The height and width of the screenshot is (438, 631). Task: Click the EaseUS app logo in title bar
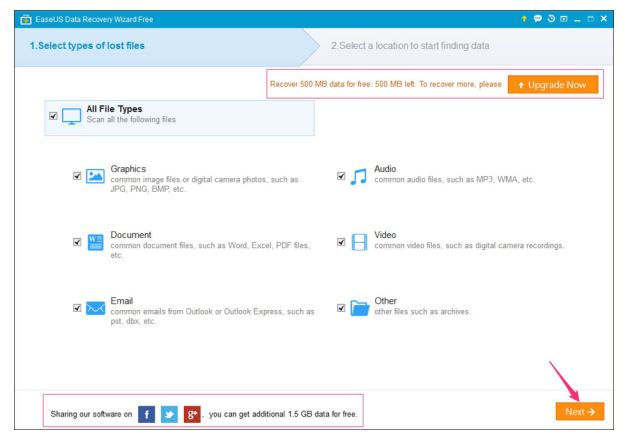click(26, 19)
